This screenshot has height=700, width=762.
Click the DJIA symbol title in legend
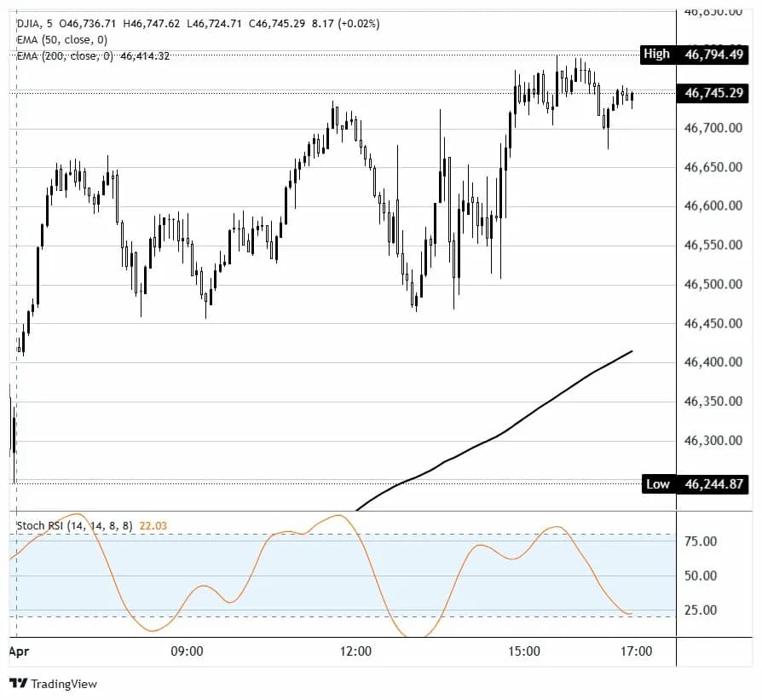29,24
